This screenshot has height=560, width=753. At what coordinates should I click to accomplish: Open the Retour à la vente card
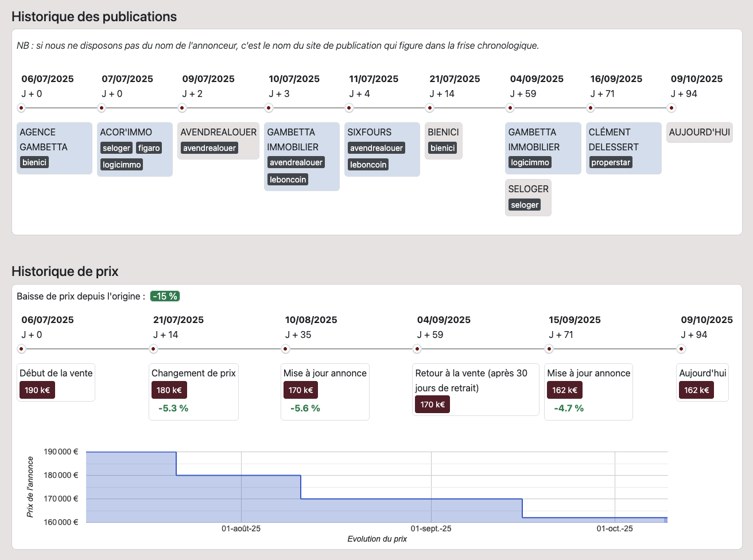pos(475,388)
